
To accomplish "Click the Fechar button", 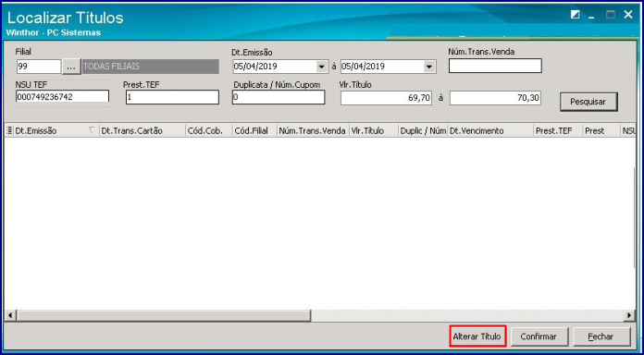I will coord(601,337).
